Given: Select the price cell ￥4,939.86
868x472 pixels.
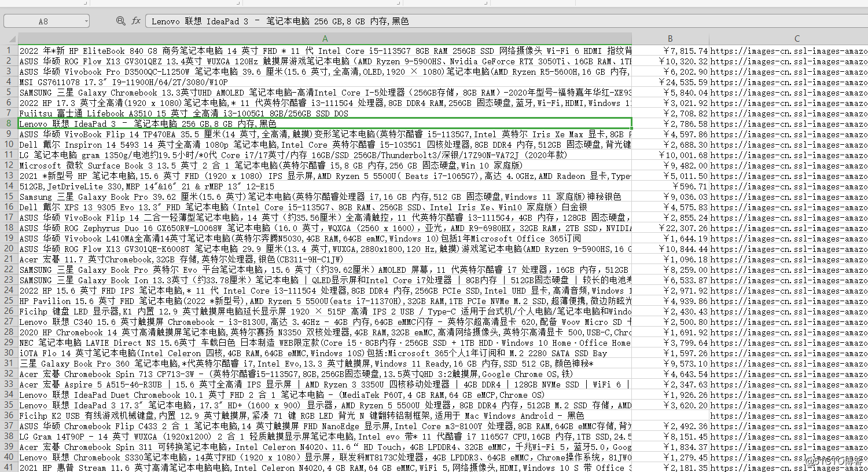Looking at the screenshot, I should [670, 301].
